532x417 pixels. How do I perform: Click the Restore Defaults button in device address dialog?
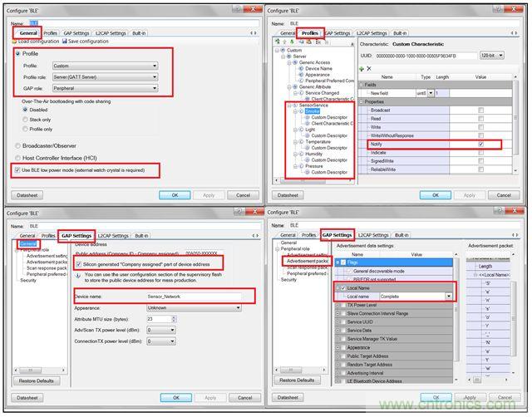(x=37, y=380)
